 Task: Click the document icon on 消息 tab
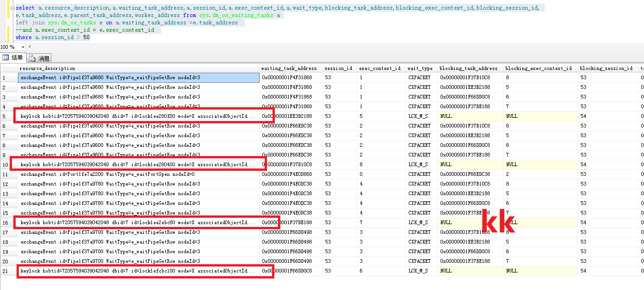point(33,58)
